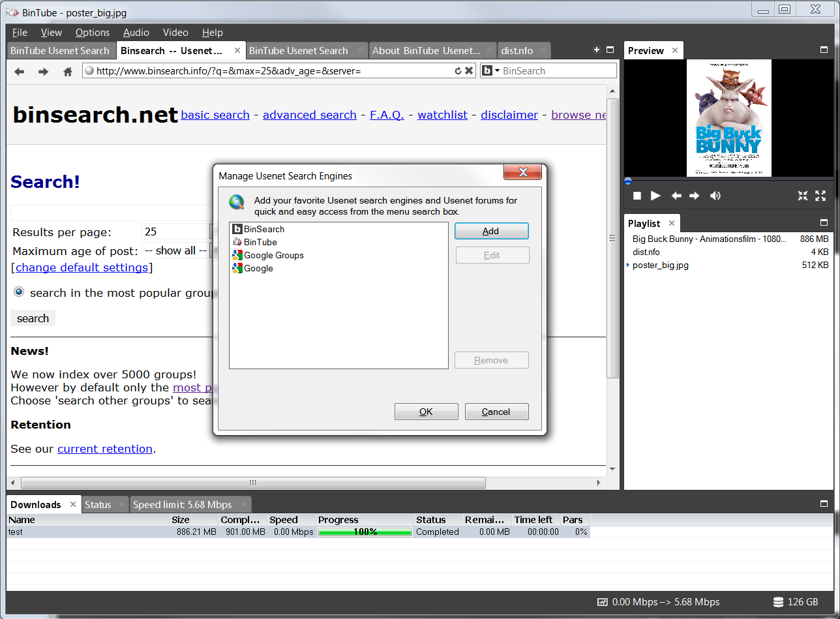This screenshot has width=840, height=619.
Task: Open the advanced search link
Action: (x=310, y=115)
